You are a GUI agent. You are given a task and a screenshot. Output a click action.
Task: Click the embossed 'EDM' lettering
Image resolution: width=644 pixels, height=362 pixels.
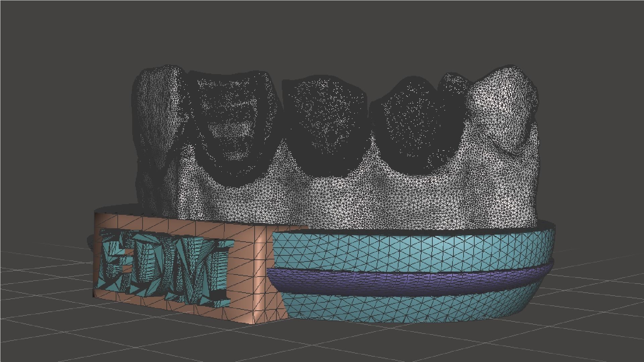pos(165,268)
